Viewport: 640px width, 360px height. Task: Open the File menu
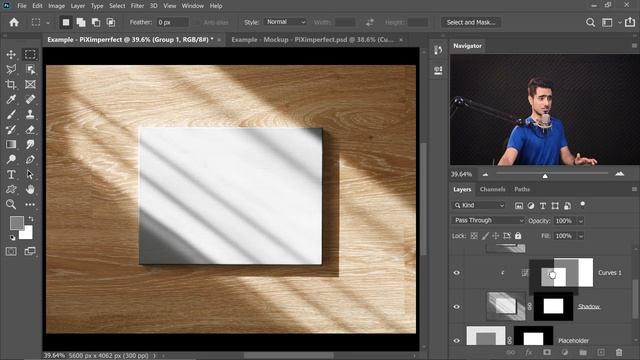(22, 6)
